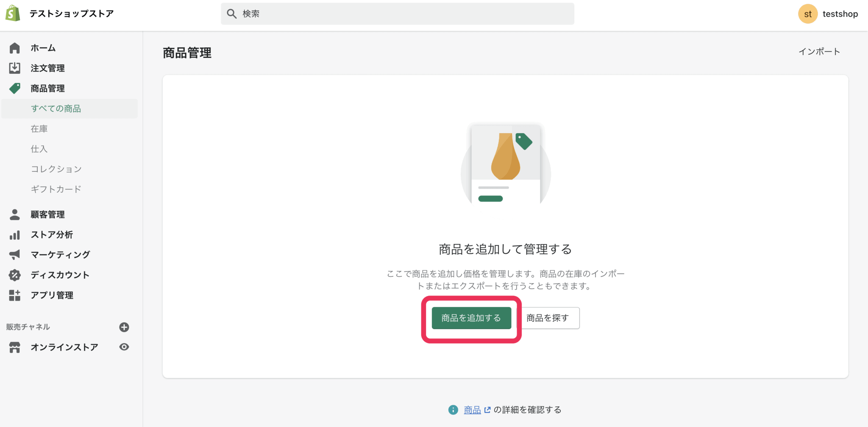Viewport: 868px width, 427px height.
Task: Open オンラインストア sales channel
Action: pyautogui.click(x=64, y=347)
